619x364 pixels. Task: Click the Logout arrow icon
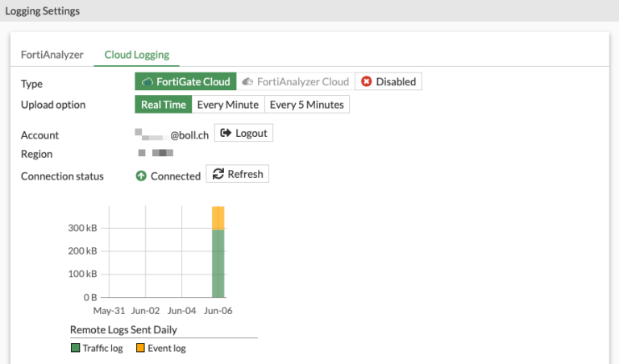tap(226, 133)
